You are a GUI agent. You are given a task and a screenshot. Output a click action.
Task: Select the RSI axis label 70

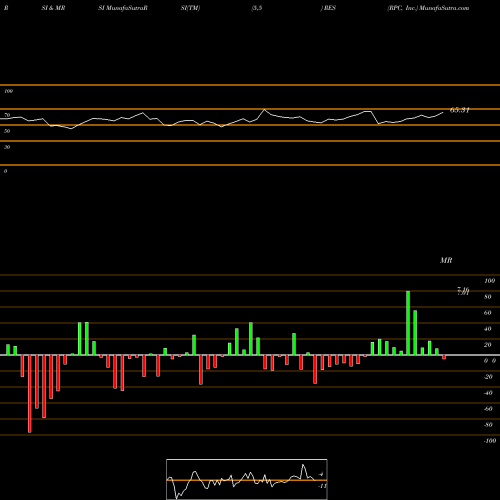click(7, 115)
